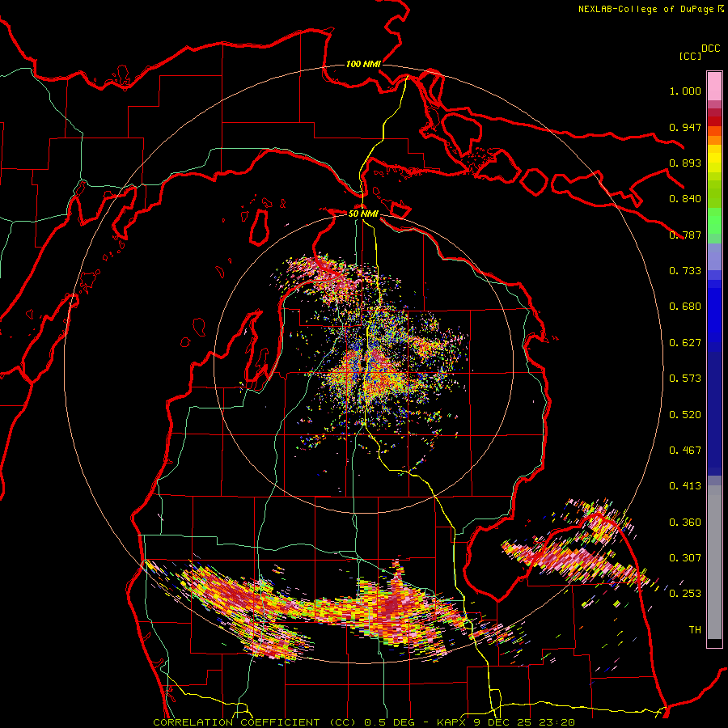Click the light green segment of the color bar
The height and width of the screenshot is (728, 728).
click(714, 221)
